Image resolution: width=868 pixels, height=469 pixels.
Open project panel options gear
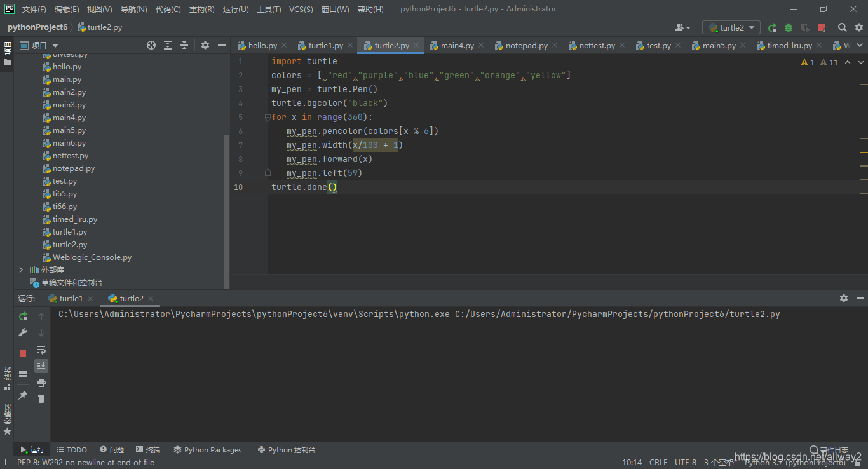(205, 45)
